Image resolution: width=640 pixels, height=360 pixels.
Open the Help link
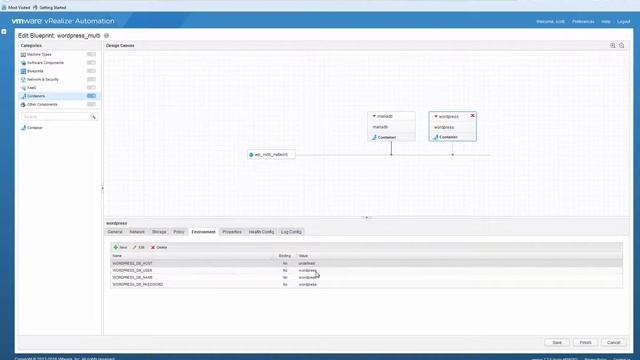pos(606,21)
